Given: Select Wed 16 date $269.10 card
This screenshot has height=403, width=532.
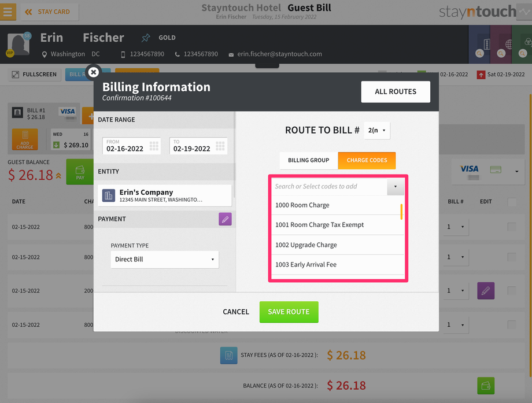Looking at the screenshot, I should pos(71,139).
